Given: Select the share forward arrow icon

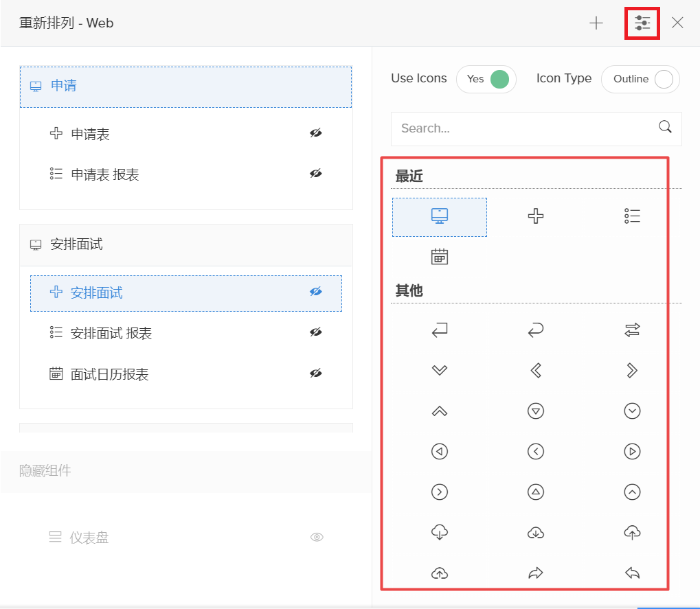Looking at the screenshot, I should [x=536, y=573].
